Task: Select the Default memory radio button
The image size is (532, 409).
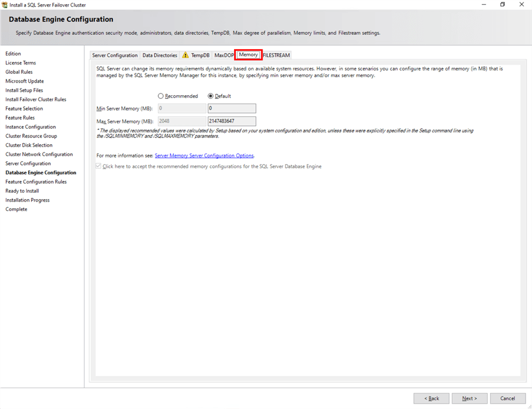Action: tap(210, 96)
